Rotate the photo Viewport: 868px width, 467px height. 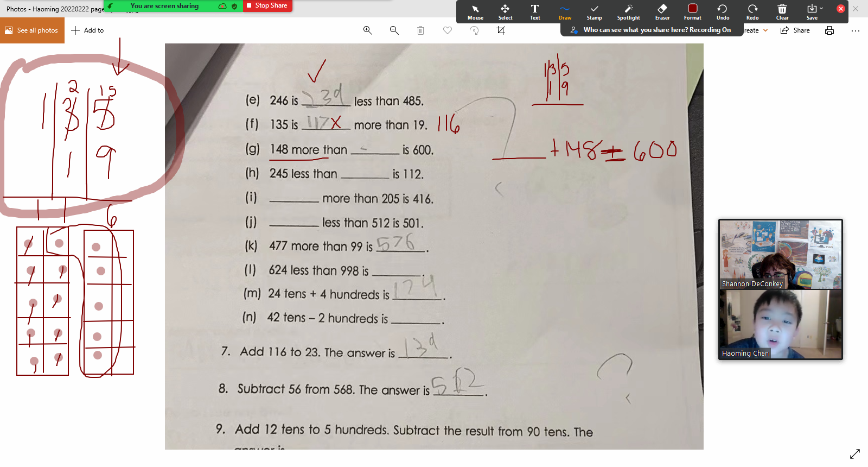[474, 30]
